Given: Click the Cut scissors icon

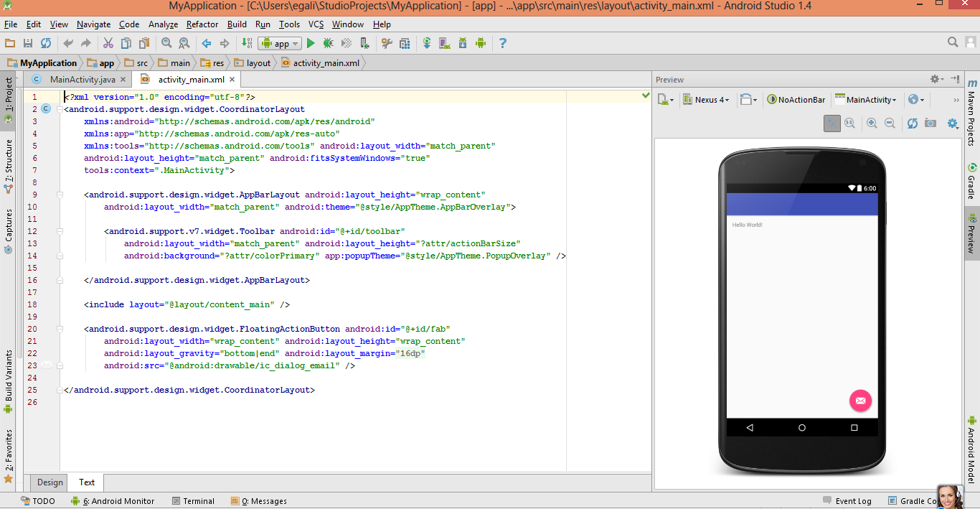Looking at the screenshot, I should pos(108,43).
